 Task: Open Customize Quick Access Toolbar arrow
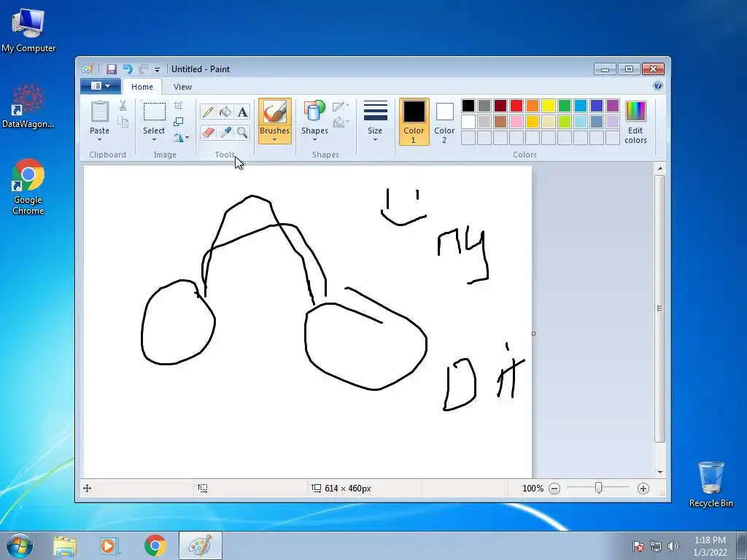coord(158,70)
